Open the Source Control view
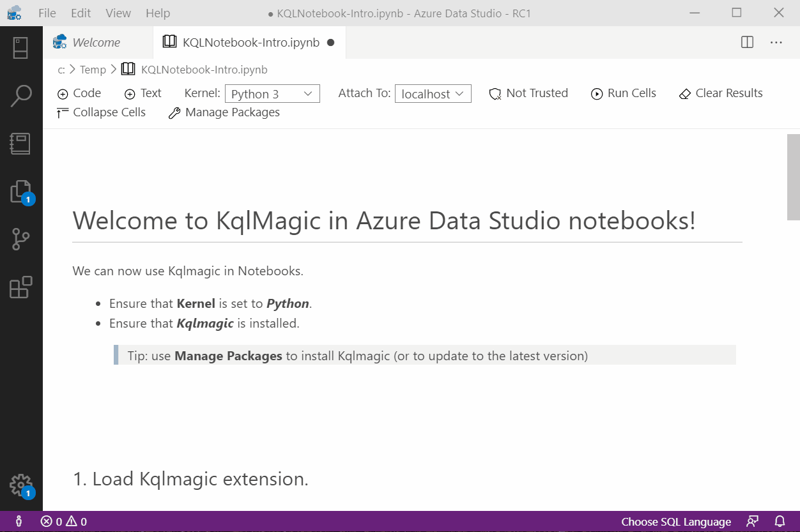This screenshot has width=800, height=532. 20,239
